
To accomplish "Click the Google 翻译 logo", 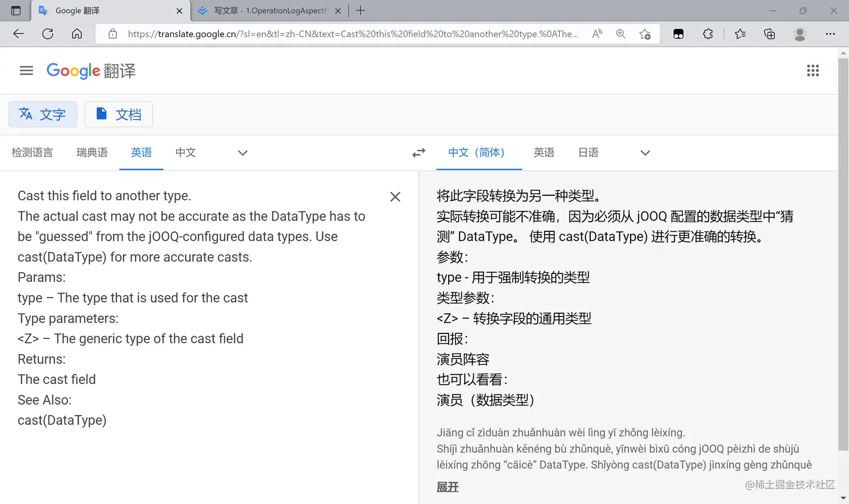I will (91, 71).
